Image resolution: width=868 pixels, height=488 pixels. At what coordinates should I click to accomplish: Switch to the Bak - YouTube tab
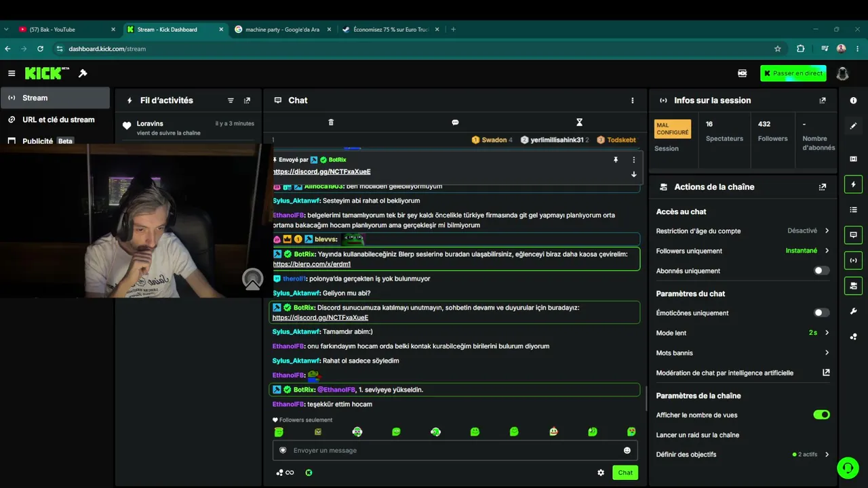66,29
